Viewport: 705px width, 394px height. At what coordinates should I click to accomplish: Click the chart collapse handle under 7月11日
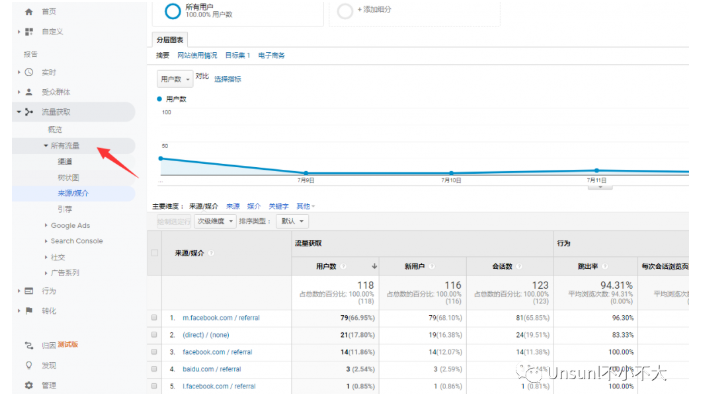[600, 187]
